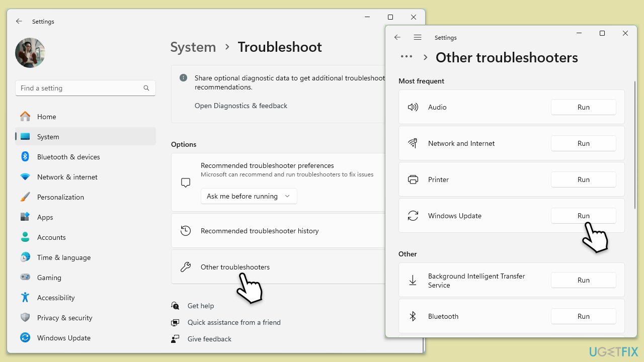Open Apps settings
Screen dimensions: 644x362
(86, 217)
